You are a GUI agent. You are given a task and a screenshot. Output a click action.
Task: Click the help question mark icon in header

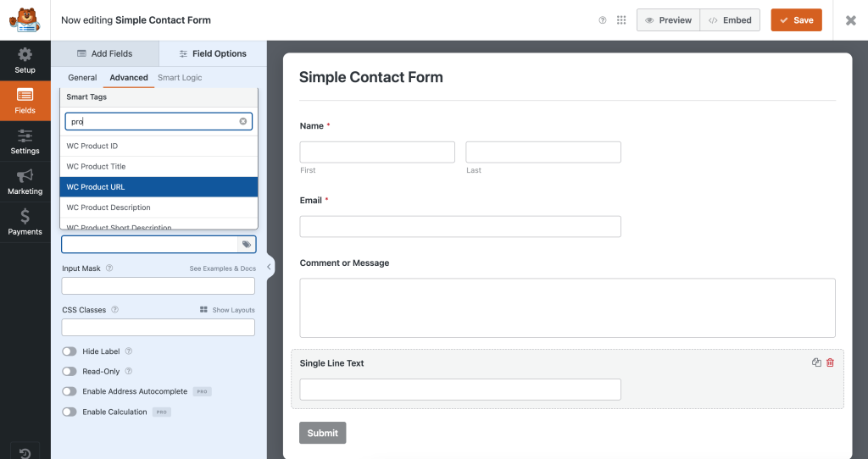[603, 20]
